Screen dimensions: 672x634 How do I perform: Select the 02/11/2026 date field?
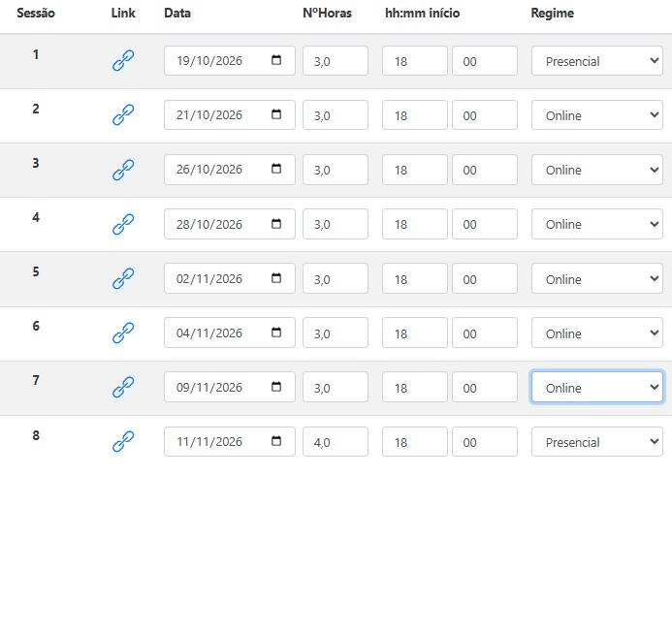[x=229, y=278]
